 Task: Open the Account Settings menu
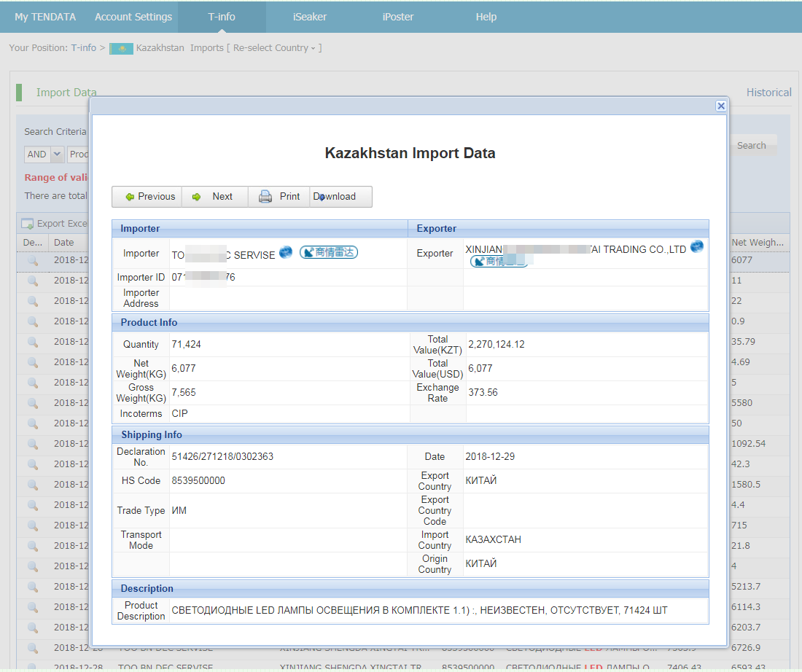coord(133,17)
